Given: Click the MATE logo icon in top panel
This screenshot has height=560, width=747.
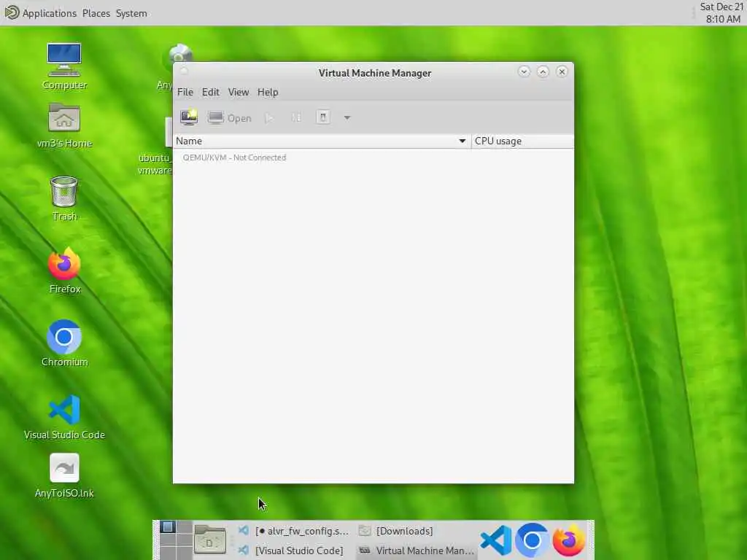Looking at the screenshot, I should pyautogui.click(x=12, y=12).
